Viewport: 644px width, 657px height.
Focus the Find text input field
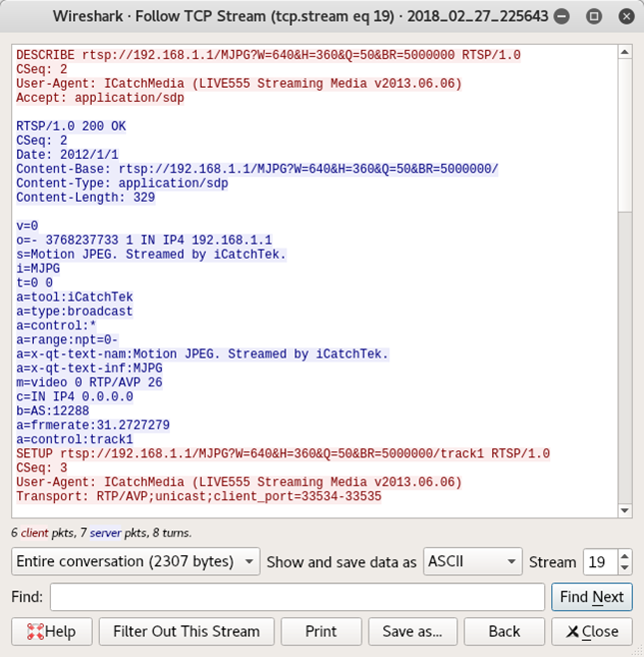coord(297,597)
